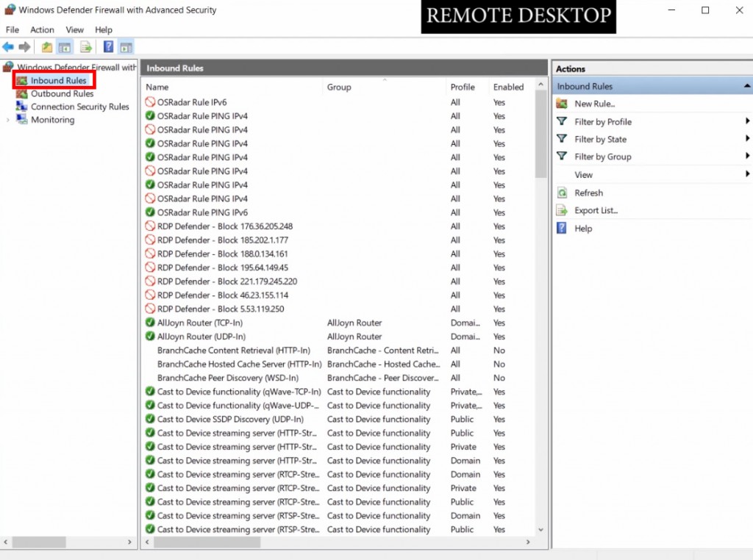Open the View menu in menu bar

(75, 29)
